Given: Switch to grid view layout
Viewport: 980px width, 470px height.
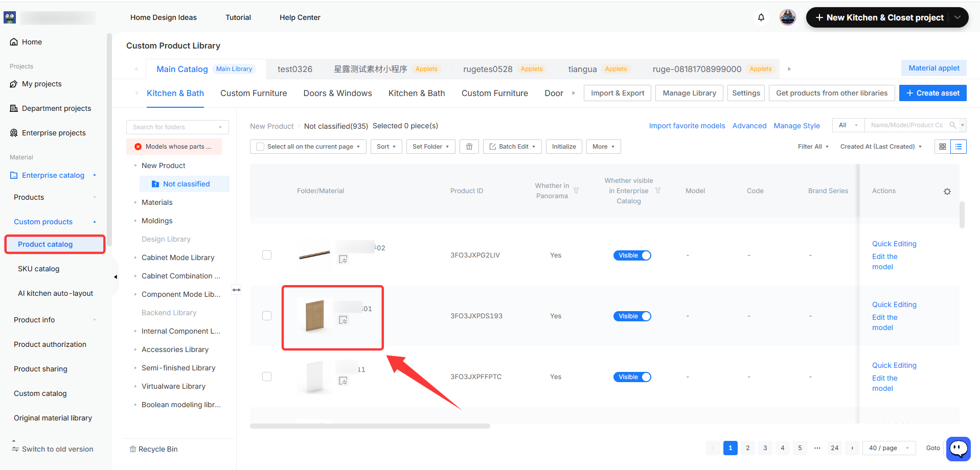Looking at the screenshot, I should (x=943, y=147).
